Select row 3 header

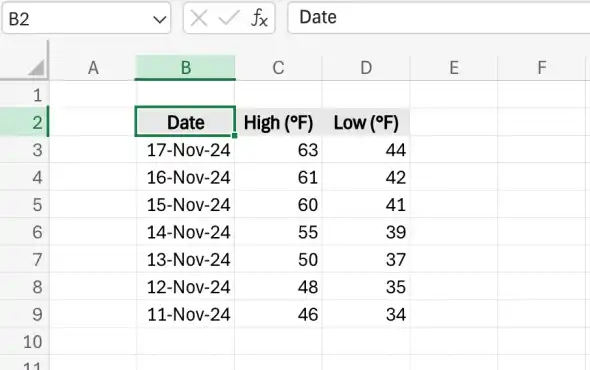click(24, 150)
